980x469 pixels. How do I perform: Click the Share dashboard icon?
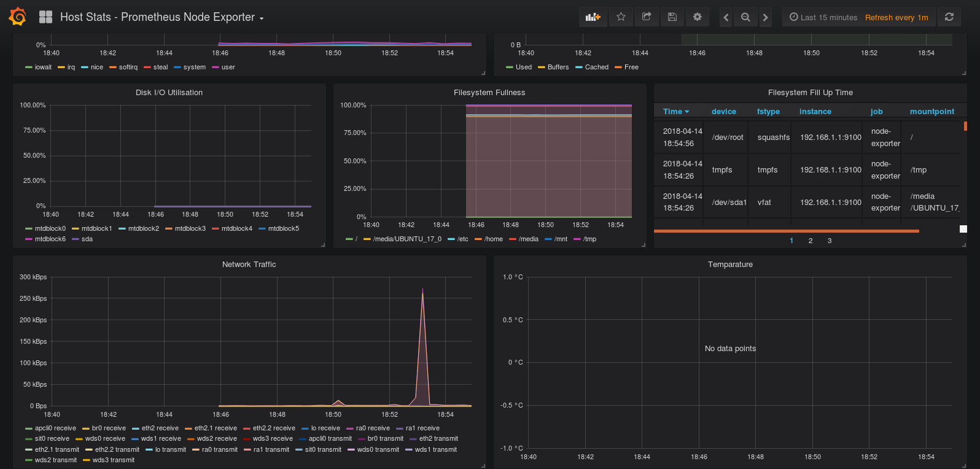647,17
